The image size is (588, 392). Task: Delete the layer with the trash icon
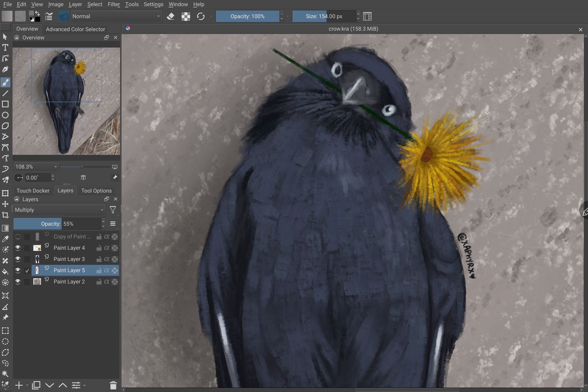113,385
